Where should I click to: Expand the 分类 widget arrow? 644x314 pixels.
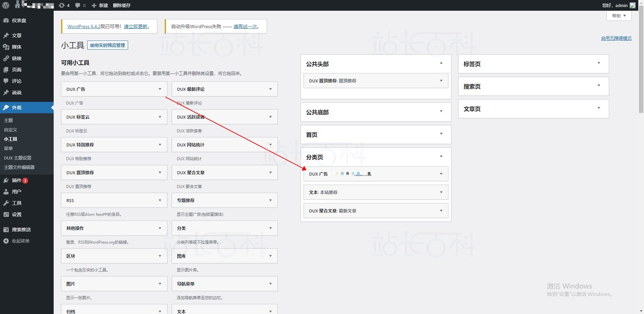[271, 228]
